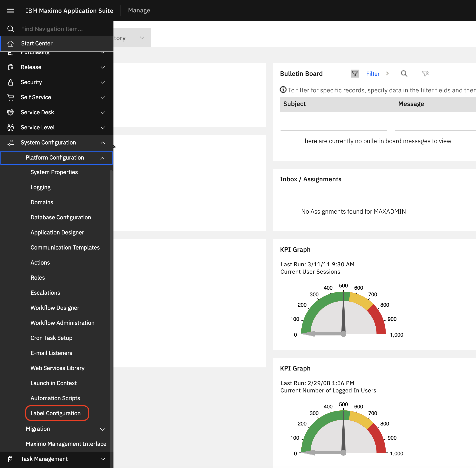Image resolution: width=476 pixels, height=468 pixels.
Task: Click the Security navigation icon
Action: [11, 82]
